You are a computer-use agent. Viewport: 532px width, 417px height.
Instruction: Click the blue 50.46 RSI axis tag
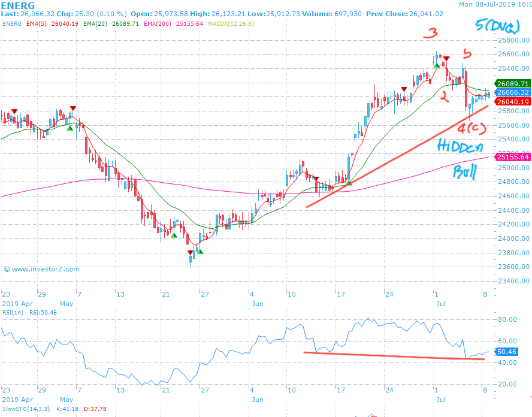pyautogui.click(x=506, y=352)
